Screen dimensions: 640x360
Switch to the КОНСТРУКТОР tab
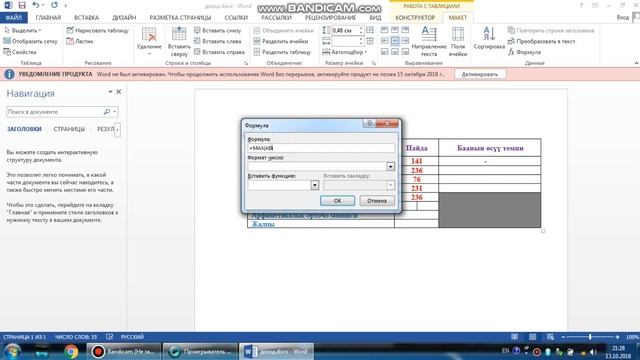415,18
